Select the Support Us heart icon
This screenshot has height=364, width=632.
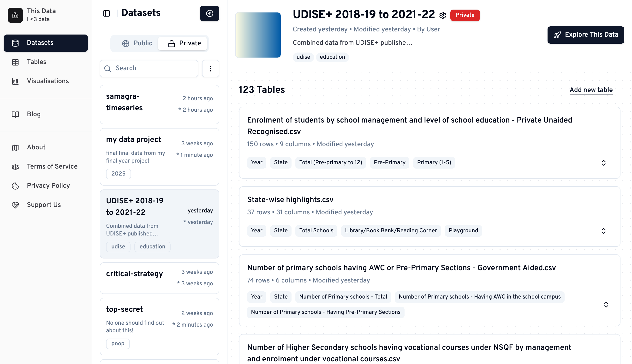[15, 205]
